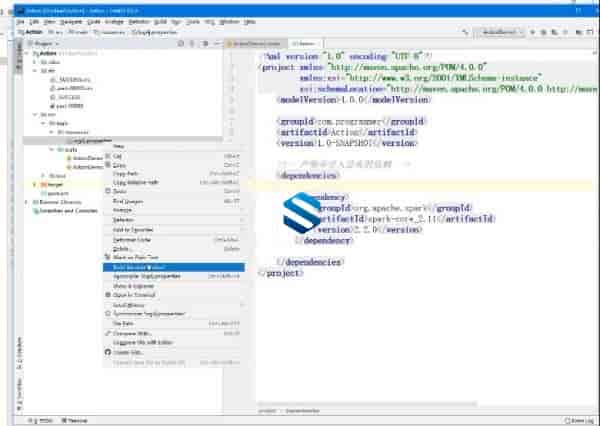Expand the External Libraries node
This screenshot has width=600, height=426.
(x=26, y=203)
